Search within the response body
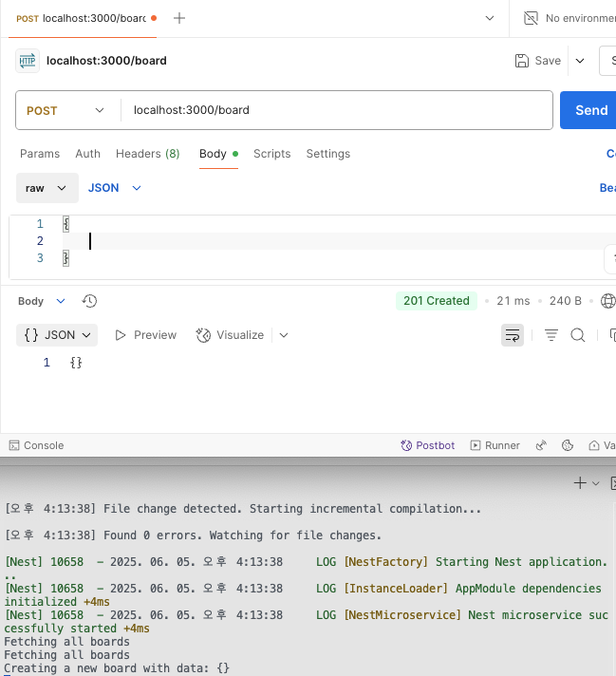 (578, 335)
